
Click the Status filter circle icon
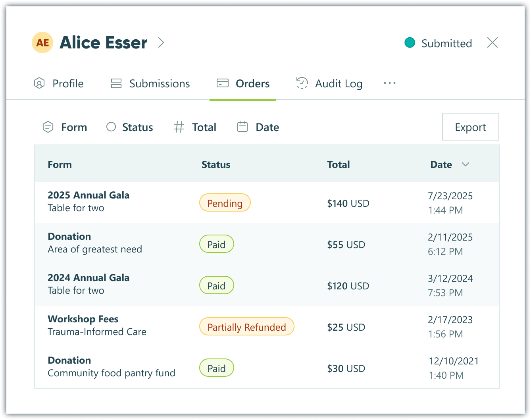pos(111,127)
